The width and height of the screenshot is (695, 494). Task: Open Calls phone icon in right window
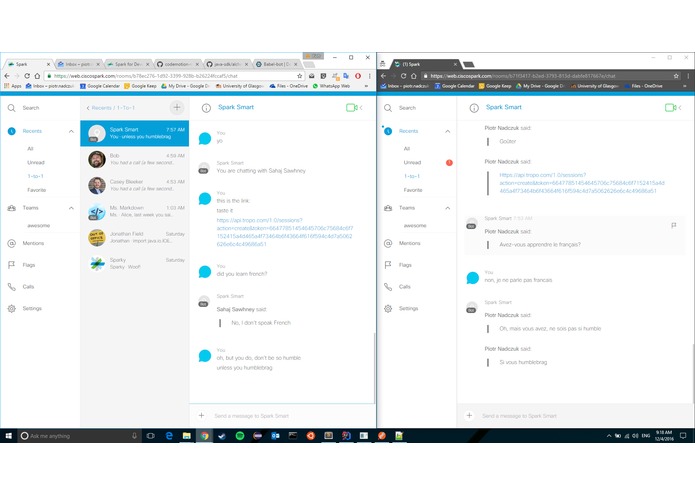point(388,287)
